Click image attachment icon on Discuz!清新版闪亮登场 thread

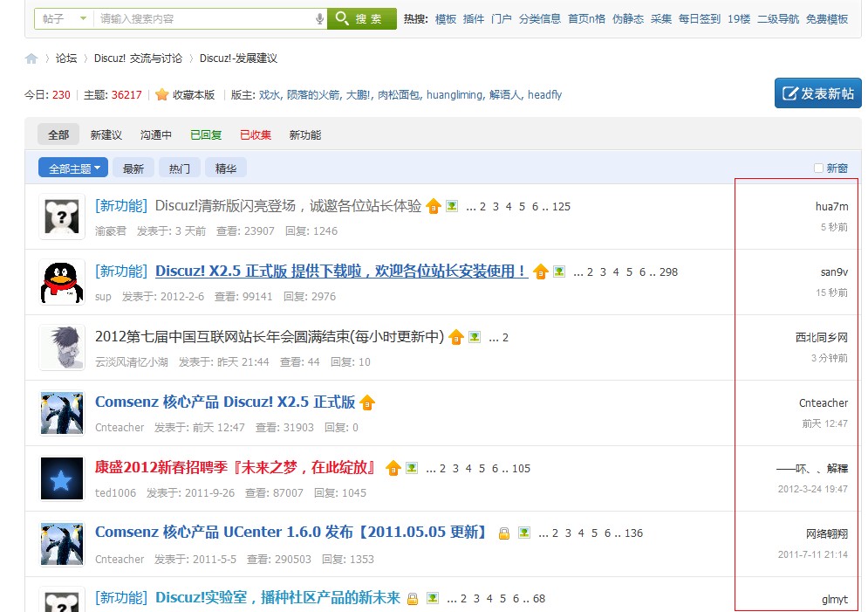click(x=452, y=206)
